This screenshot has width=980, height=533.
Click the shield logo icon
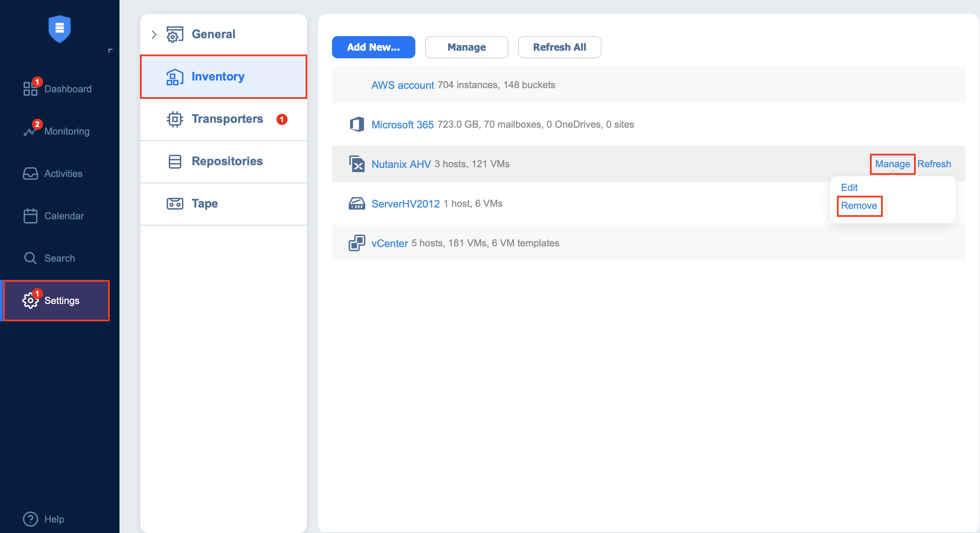pos(59,28)
